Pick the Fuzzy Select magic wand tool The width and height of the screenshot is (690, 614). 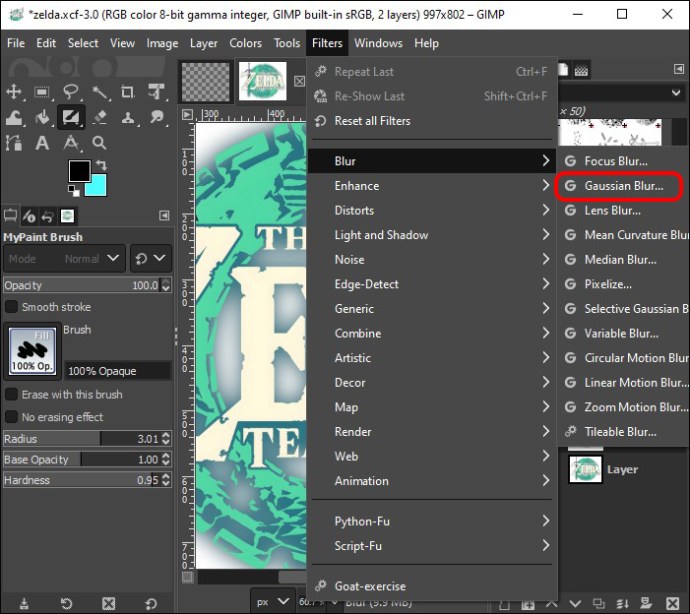pos(100,92)
